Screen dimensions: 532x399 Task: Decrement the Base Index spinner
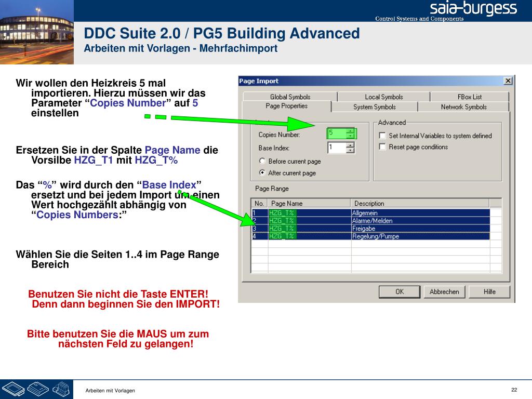point(350,150)
